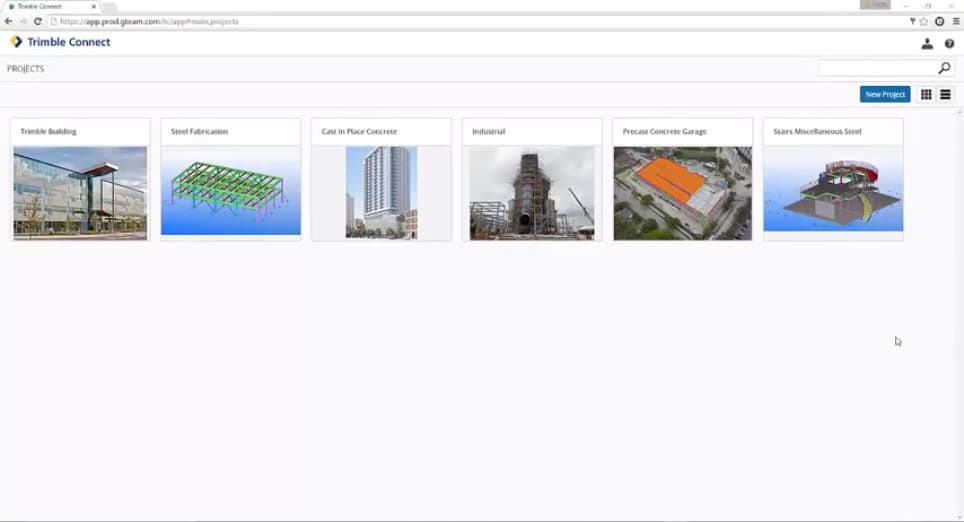
Task: Open the Steel Fabrication project thumbnail
Action: (x=231, y=191)
